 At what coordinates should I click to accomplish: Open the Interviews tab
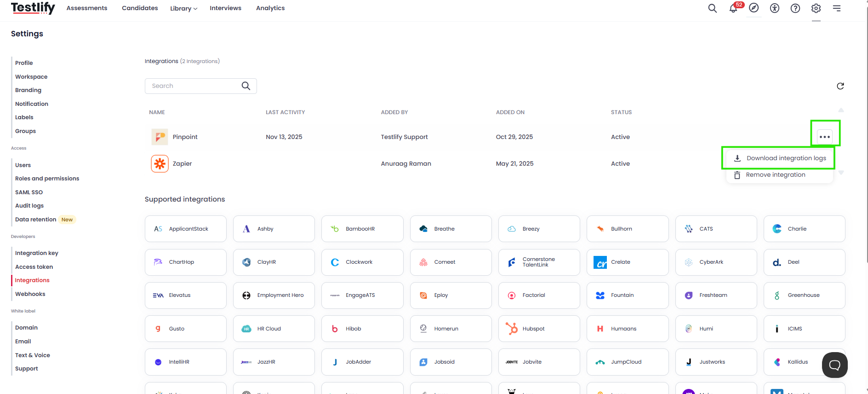(x=225, y=8)
